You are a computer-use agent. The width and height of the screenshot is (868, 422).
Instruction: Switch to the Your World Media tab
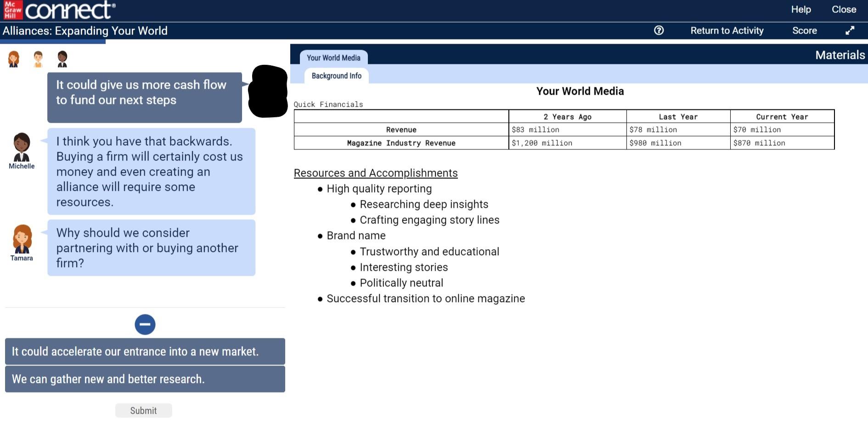tap(333, 57)
